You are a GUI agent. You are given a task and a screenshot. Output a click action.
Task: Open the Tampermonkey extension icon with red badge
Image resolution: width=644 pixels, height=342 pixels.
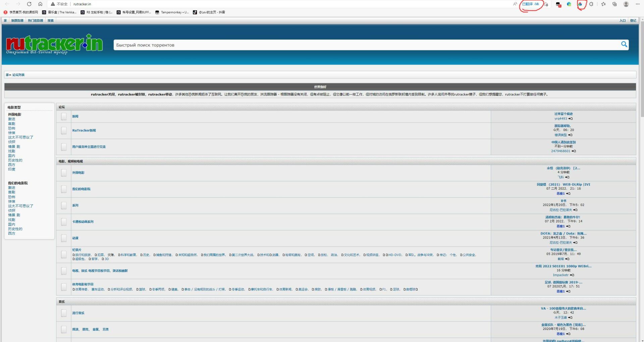(x=558, y=4)
